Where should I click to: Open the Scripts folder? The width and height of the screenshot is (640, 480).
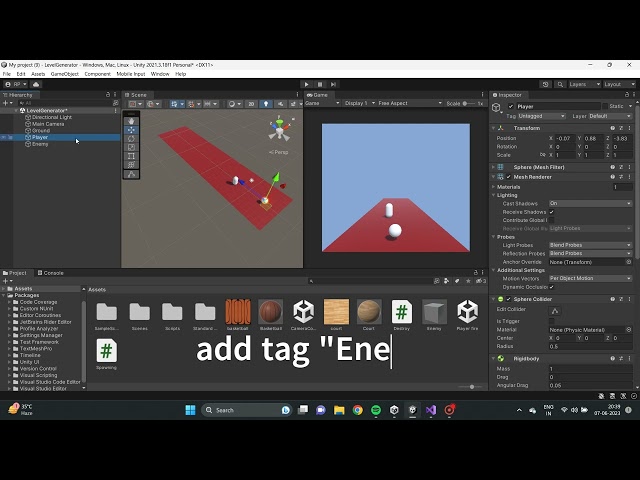coord(172,312)
